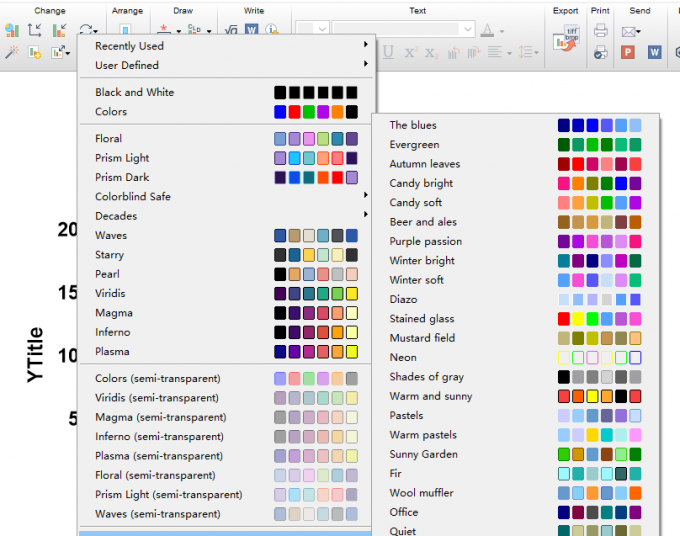
Task: Choose the Colors scheme
Action: click(226, 111)
